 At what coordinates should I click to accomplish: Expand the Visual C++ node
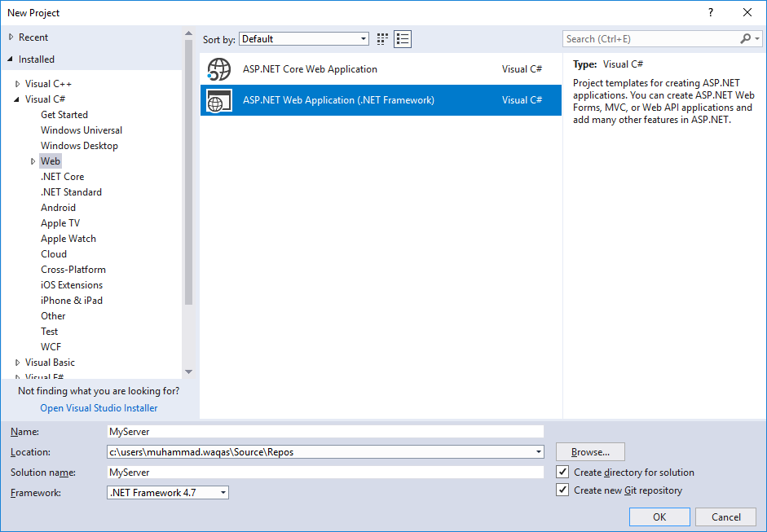18,84
